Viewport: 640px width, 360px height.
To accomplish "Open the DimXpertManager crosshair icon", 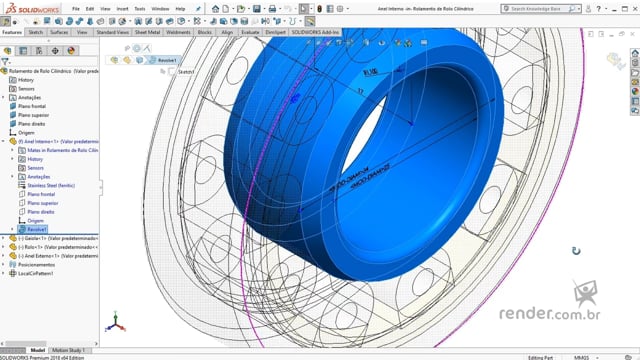I will [55, 51].
